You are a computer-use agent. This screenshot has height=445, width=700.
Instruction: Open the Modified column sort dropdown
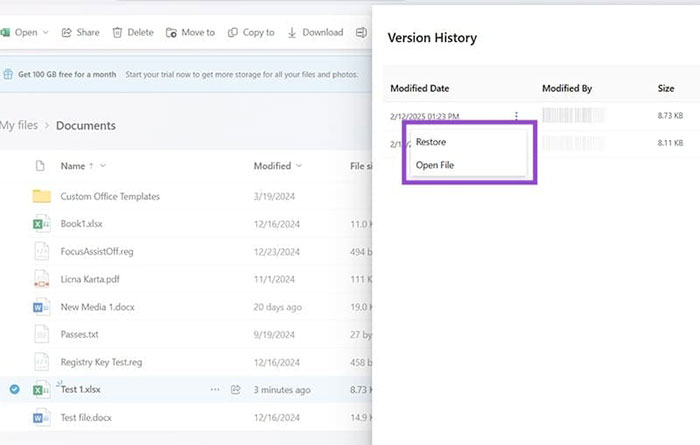[x=299, y=166]
